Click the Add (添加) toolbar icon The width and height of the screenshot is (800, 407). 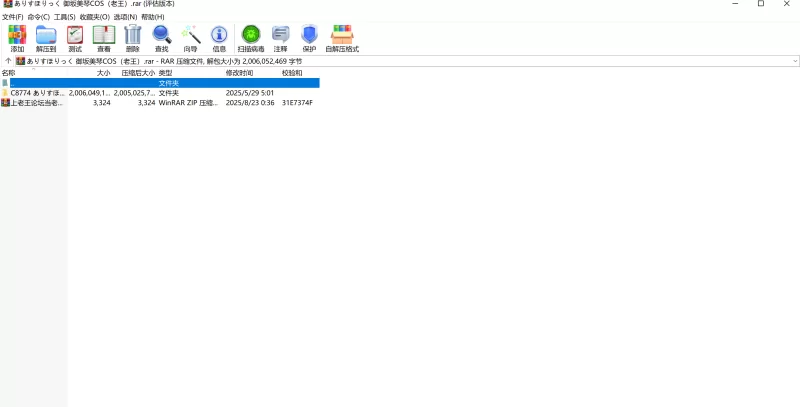(x=17, y=39)
